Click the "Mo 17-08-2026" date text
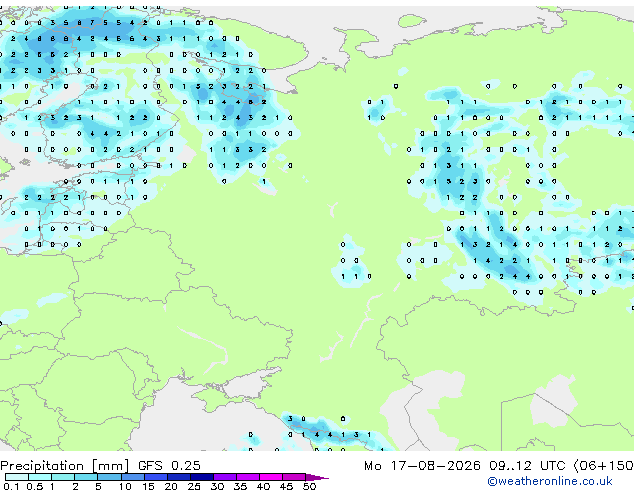The image size is (634, 490). (x=422, y=466)
